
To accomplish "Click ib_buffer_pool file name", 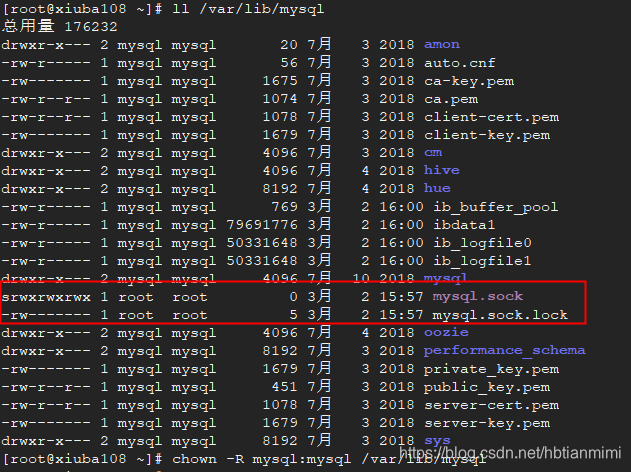I will [496, 207].
